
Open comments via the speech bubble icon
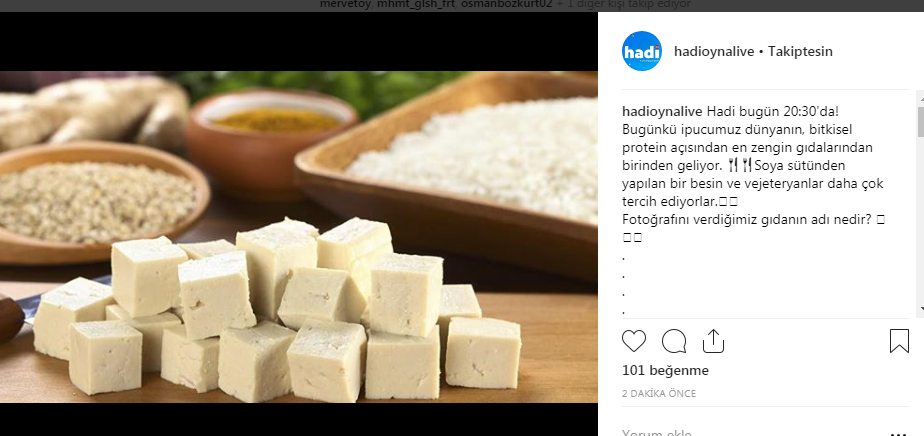(x=674, y=341)
